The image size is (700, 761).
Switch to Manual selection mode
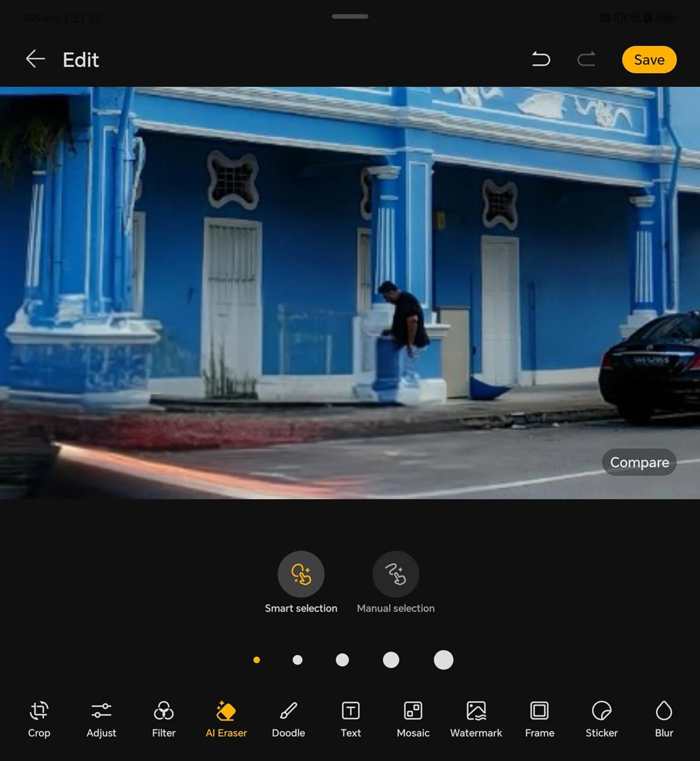(396, 574)
